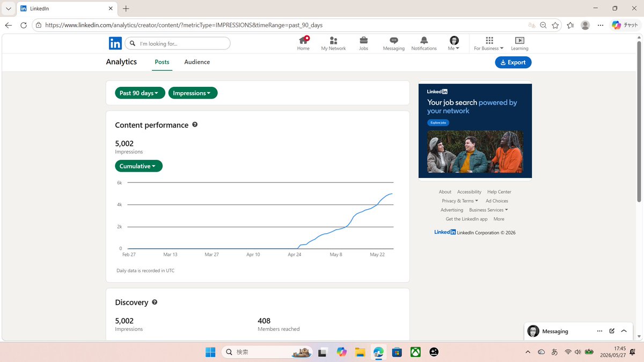
Task: Open the Xbox app in the taskbar
Action: tap(415, 352)
